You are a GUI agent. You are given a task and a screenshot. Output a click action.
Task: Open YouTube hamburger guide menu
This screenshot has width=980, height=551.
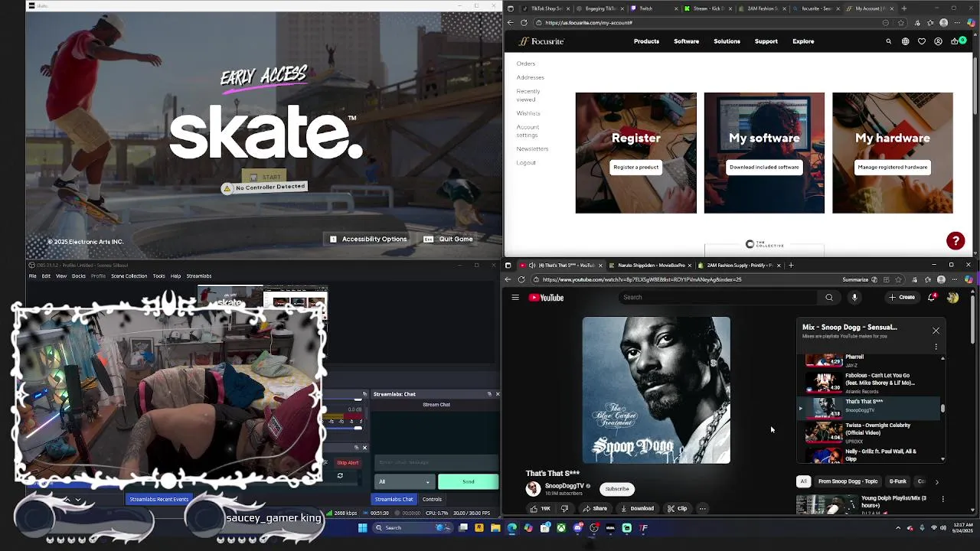coord(515,298)
